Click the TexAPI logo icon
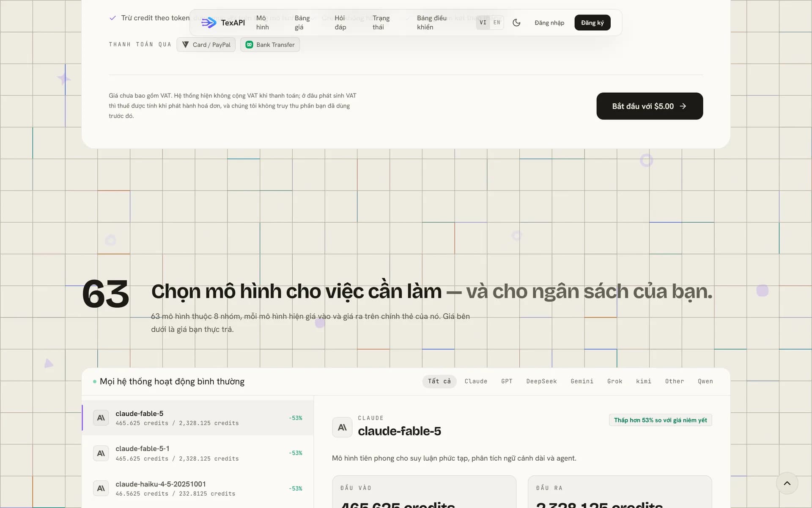Screen dimensions: 812x508 208,23
